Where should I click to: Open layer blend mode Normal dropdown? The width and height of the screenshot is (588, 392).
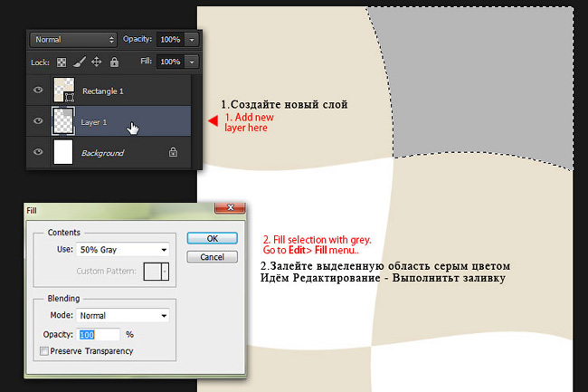point(73,40)
